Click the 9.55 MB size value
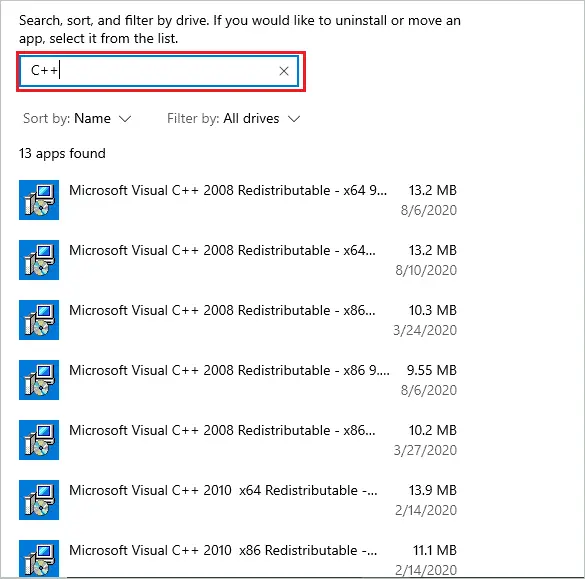This screenshot has width=585, height=579. click(432, 370)
